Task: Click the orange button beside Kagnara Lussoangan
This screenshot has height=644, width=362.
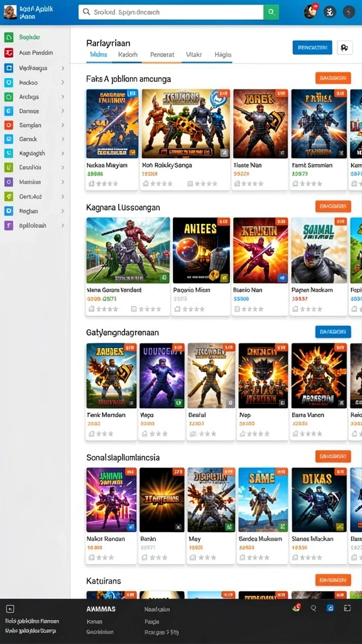Action: pos(333,206)
